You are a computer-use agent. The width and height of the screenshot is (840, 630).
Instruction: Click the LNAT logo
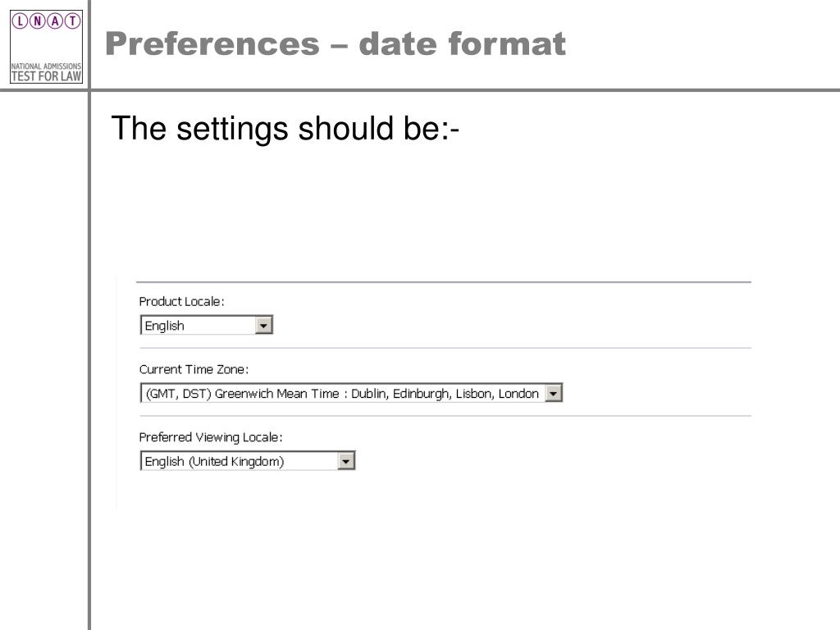pos(46,47)
